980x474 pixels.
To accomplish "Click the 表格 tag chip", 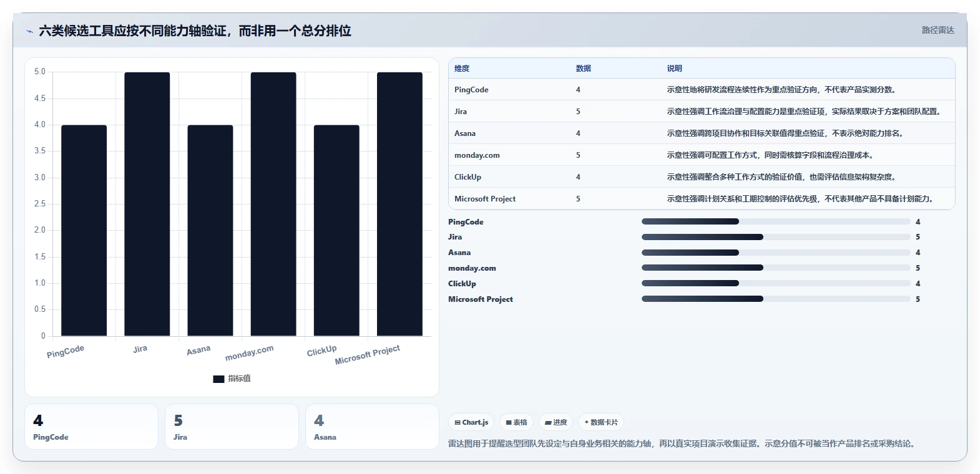I will pyautogui.click(x=516, y=422).
